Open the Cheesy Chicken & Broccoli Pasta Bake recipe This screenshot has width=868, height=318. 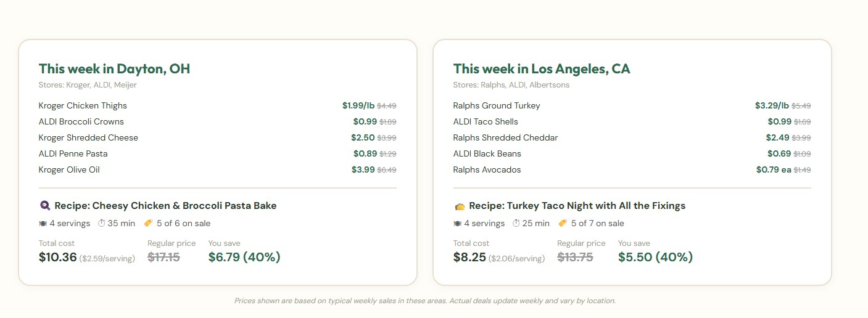165,206
